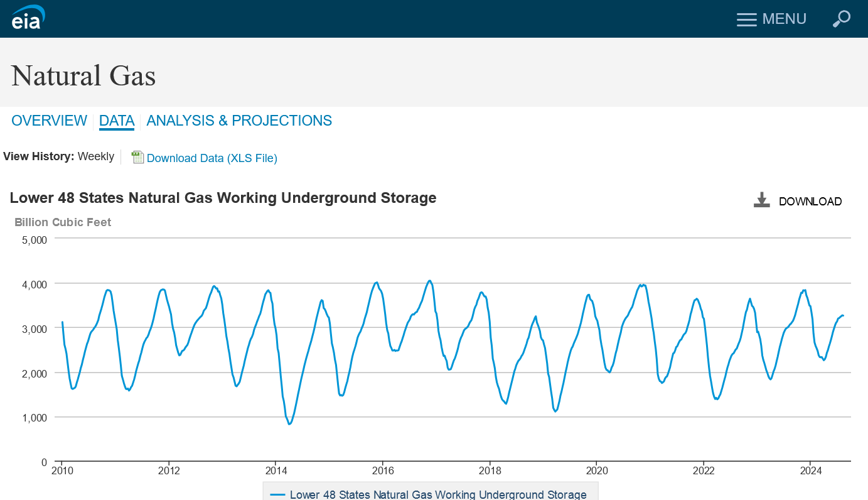Click the 2012 x-axis label
Image resolution: width=868 pixels, height=500 pixels.
coord(169,470)
